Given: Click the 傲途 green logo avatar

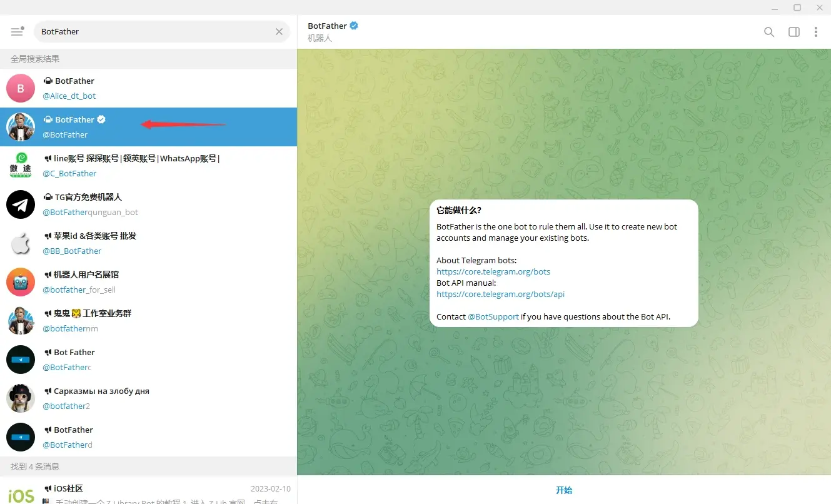Looking at the screenshot, I should click(21, 166).
